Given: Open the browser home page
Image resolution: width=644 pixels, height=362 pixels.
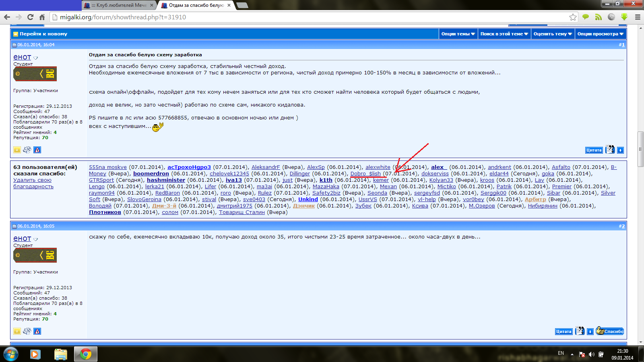Looking at the screenshot, I should coord(42,17).
